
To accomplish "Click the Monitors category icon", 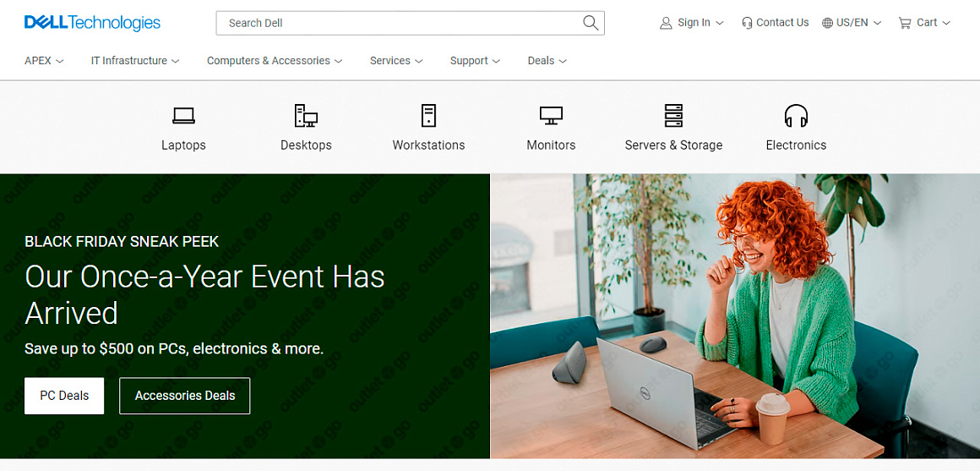I will [551, 116].
